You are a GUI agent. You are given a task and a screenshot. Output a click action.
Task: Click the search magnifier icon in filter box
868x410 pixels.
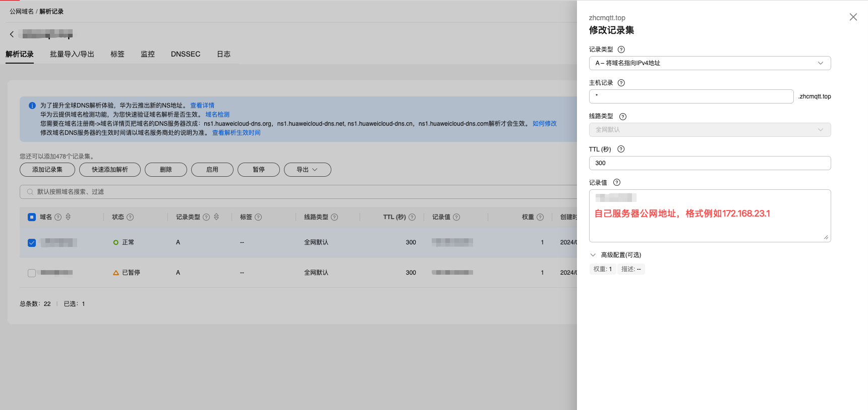coord(30,192)
